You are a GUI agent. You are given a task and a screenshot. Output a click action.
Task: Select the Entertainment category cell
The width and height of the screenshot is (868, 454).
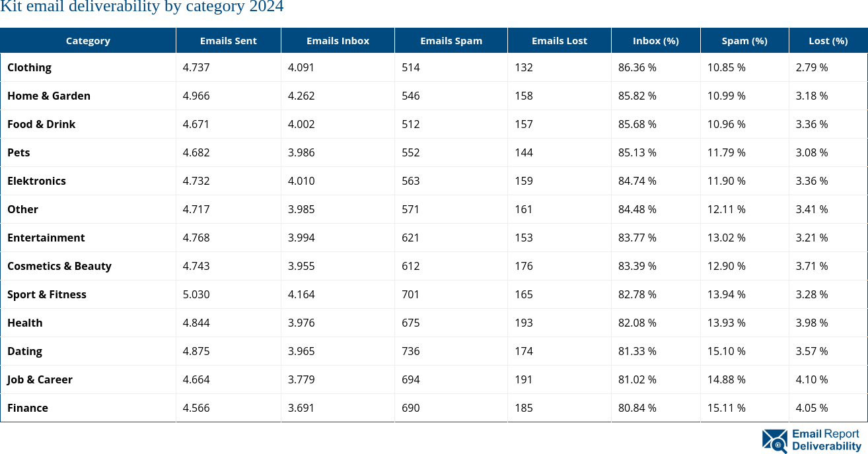pos(88,238)
